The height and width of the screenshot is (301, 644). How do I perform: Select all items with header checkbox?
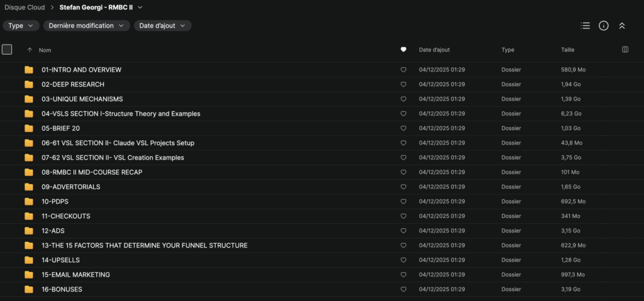coord(7,50)
